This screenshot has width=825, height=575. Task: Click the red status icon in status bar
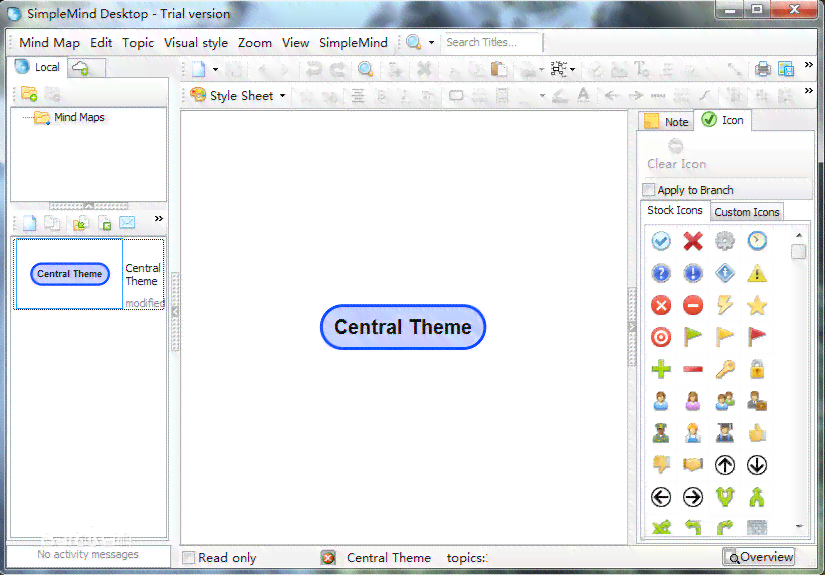[x=328, y=558]
